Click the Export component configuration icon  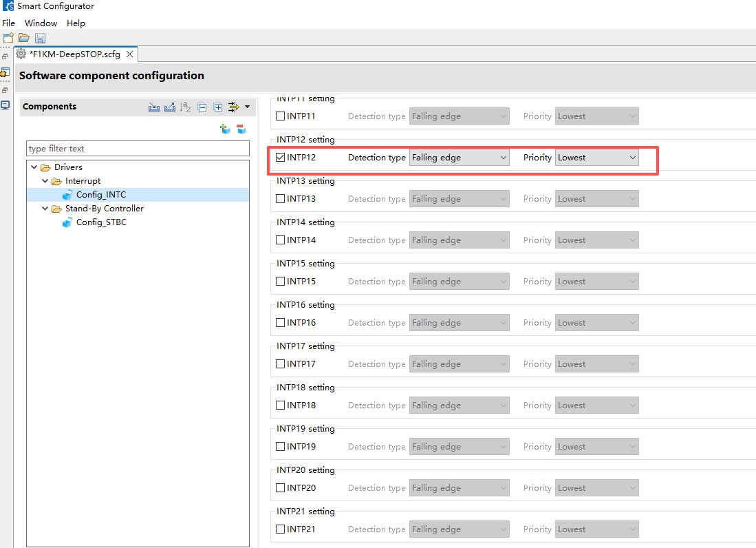169,107
